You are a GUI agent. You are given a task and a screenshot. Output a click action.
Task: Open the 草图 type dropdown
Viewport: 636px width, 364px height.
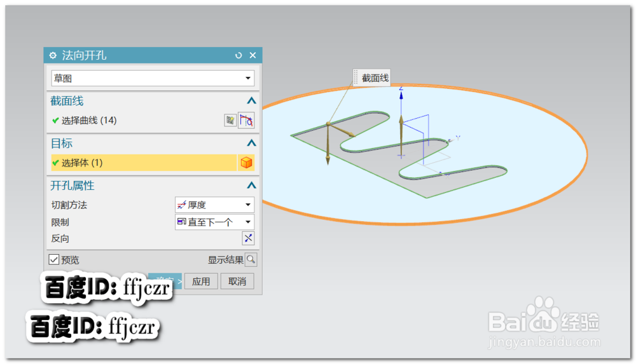tap(153, 78)
